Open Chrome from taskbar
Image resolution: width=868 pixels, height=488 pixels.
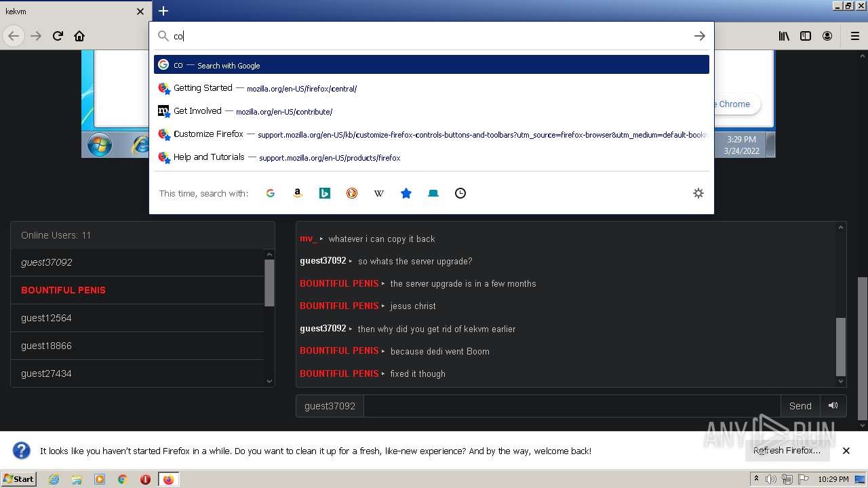coord(123,479)
